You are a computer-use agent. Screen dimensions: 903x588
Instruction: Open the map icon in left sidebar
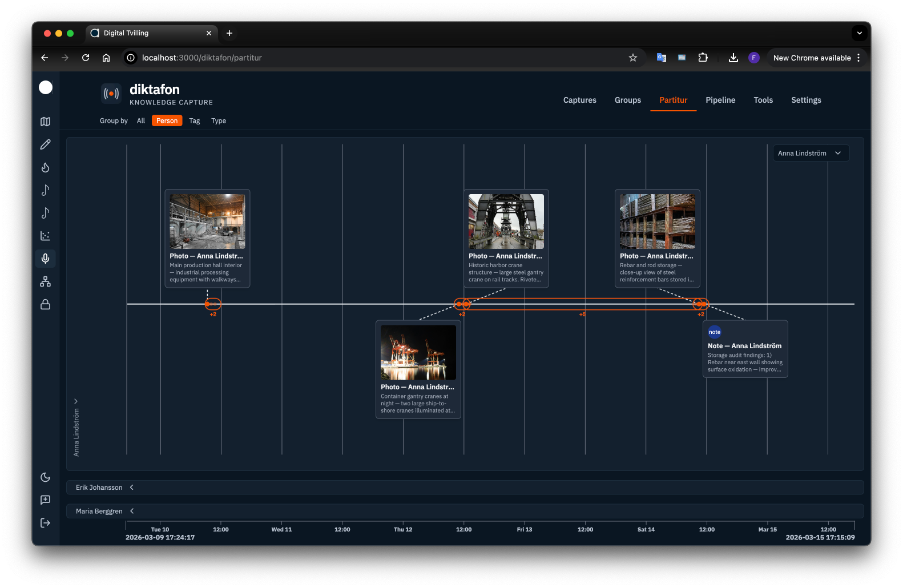[46, 122]
